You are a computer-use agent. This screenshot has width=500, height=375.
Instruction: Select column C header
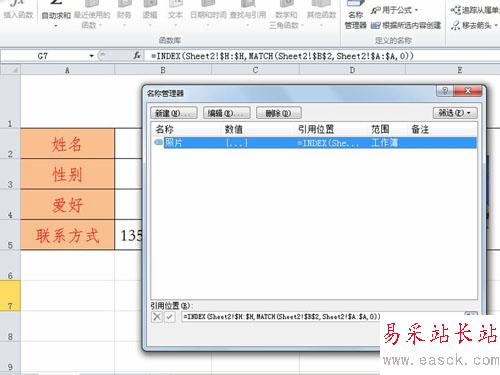pyautogui.click(x=255, y=70)
